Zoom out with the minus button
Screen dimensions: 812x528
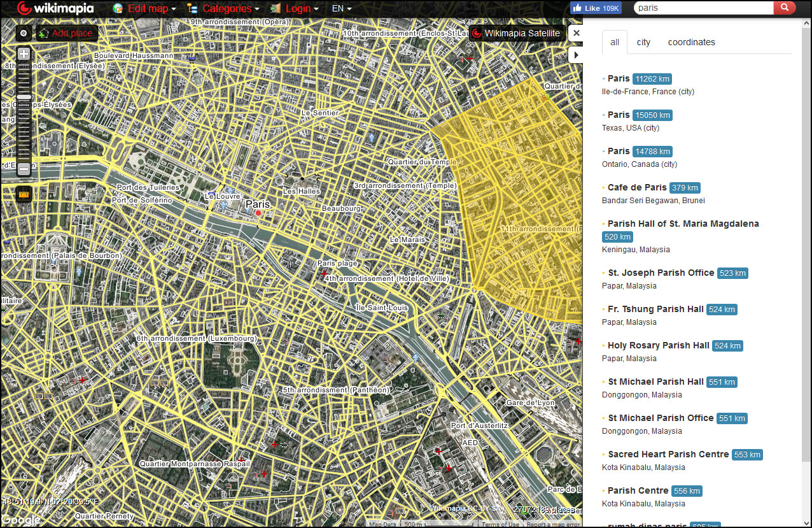coord(24,169)
